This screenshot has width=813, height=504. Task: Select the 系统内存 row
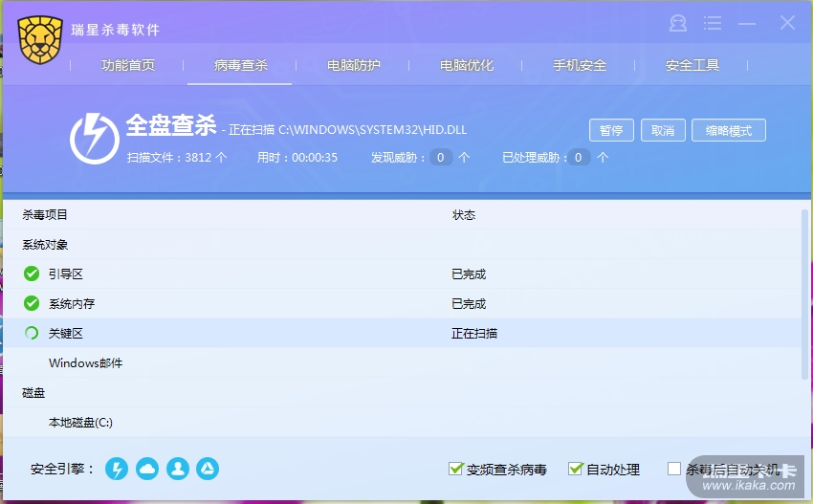(x=402, y=303)
